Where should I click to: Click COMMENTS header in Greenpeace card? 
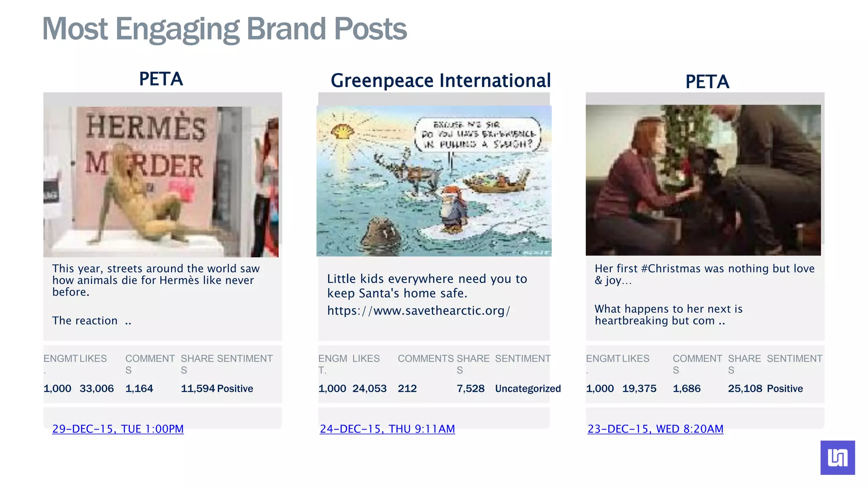coord(426,358)
